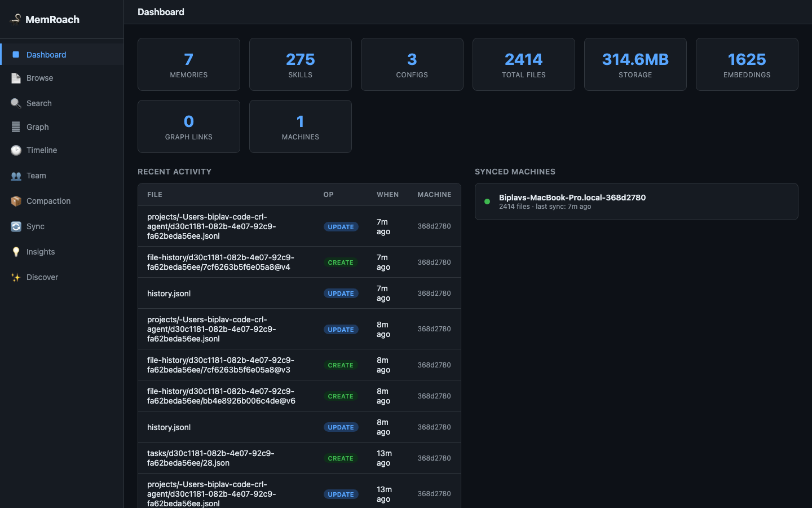Open the Browse page icon

(x=16, y=78)
